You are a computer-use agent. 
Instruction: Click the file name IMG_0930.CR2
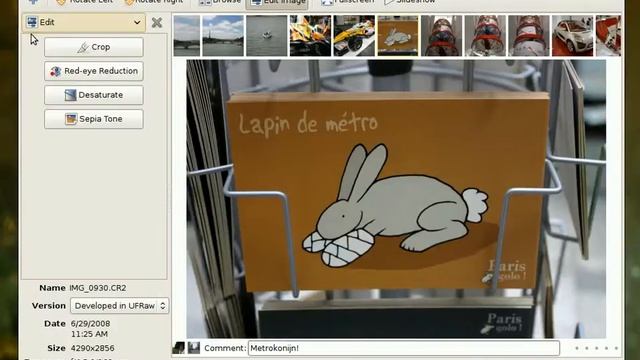click(x=98, y=288)
